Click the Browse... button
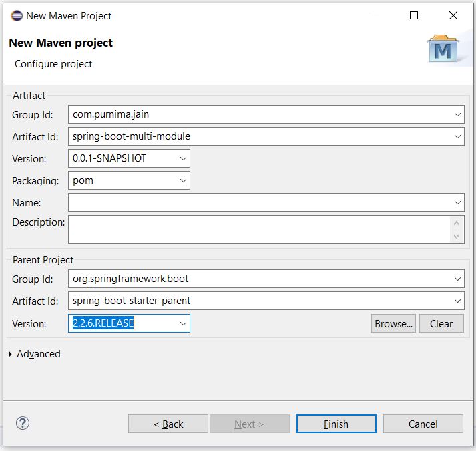The image size is (476, 451). pyautogui.click(x=393, y=323)
